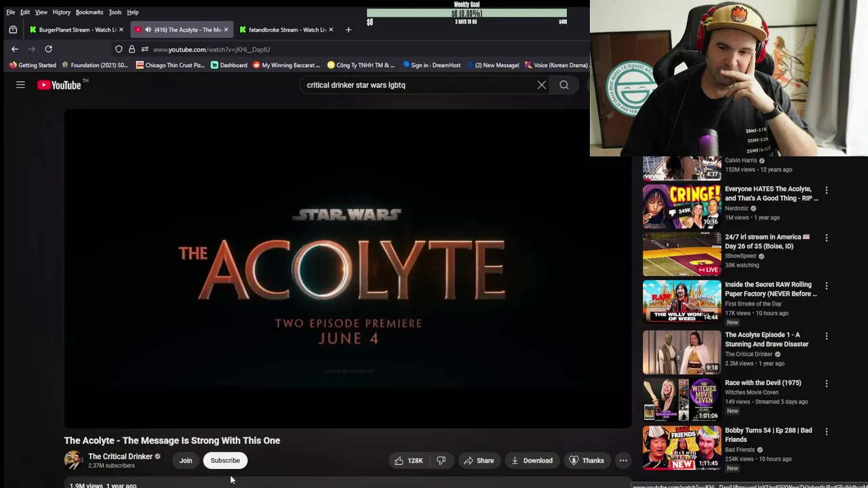Viewport: 868px width, 488px height.
Task: Close the BurgerPlanet Stream tab
Action: point(121,30)
